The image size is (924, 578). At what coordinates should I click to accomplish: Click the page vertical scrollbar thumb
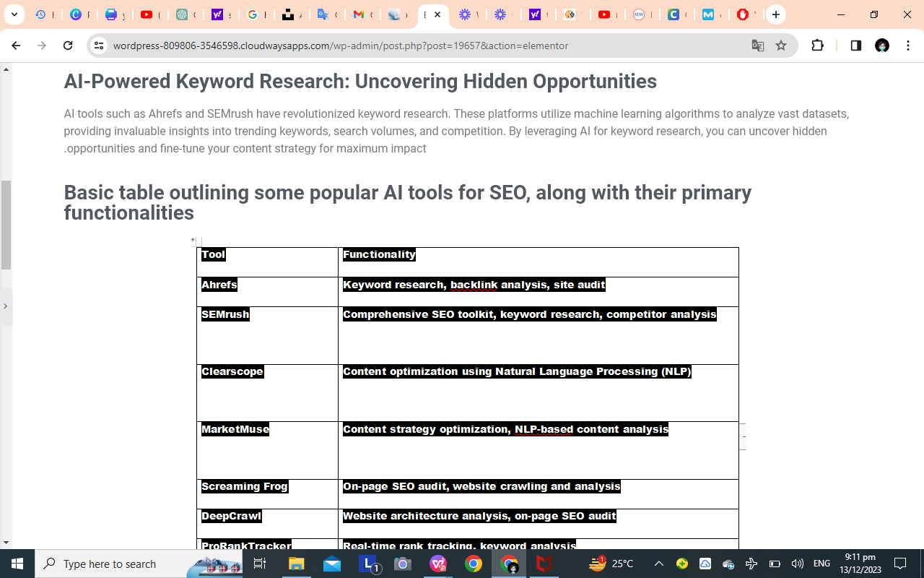click(6, 225)
